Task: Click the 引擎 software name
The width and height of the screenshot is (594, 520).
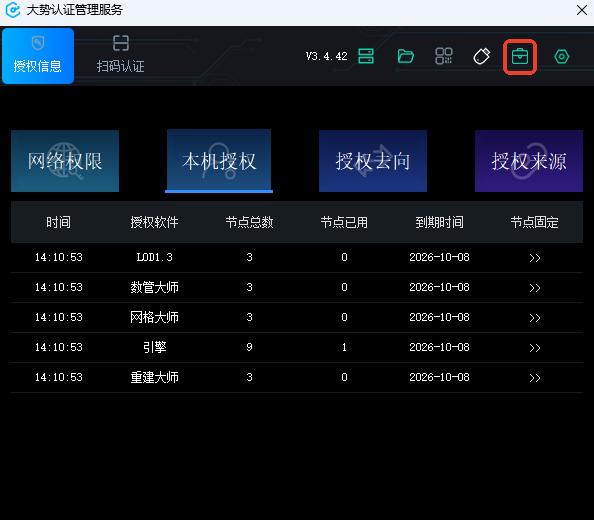Action: 154,347
